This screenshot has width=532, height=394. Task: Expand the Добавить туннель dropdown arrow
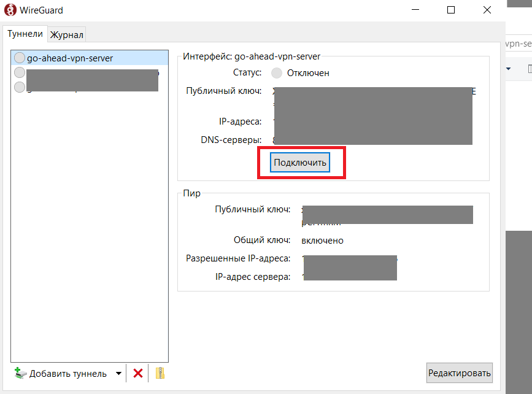click(118, 374)
